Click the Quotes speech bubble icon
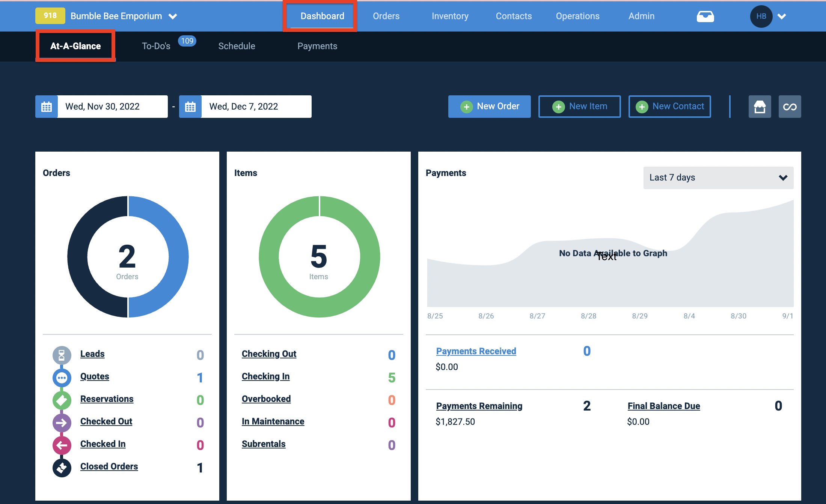This screenshot has height=504, width=826. (62, 378)
